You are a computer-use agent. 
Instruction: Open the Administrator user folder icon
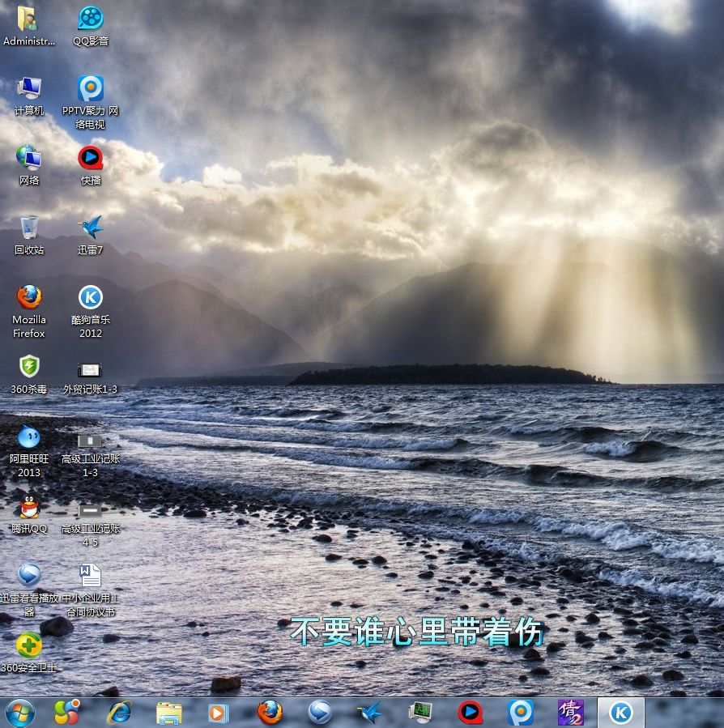(29, 26)
